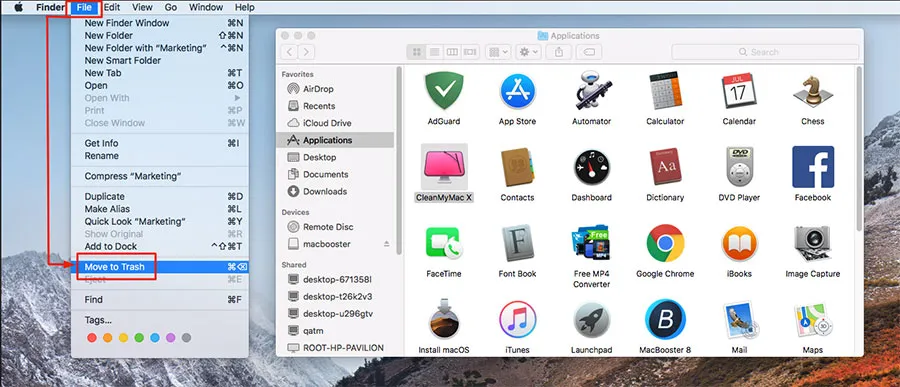Select the Image Capture icon
The image size is (900, 387).
[813, 243]
